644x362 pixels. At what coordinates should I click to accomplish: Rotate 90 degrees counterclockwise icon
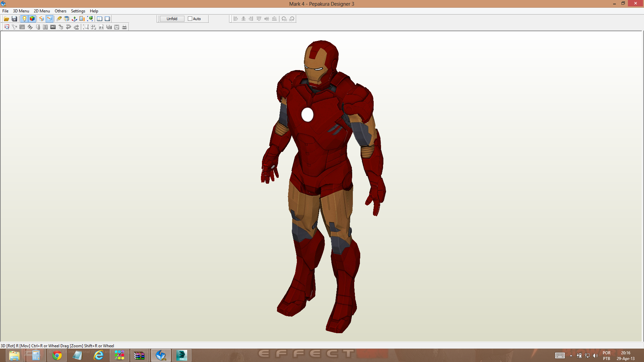tap(284, 19)
